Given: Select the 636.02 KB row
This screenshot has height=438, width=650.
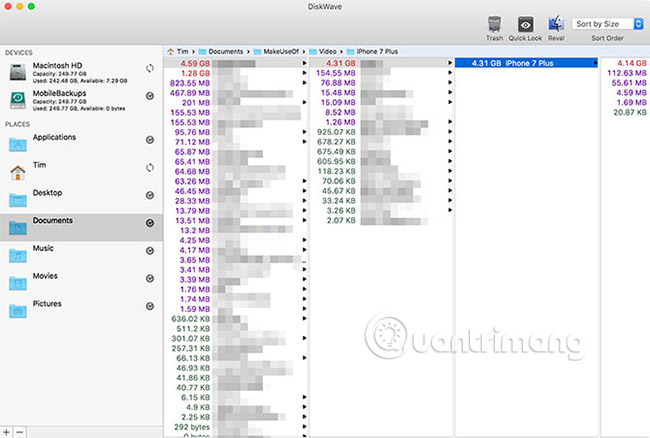Looking at the screenshot, I should pyautogui.click(x=235, y=319).
